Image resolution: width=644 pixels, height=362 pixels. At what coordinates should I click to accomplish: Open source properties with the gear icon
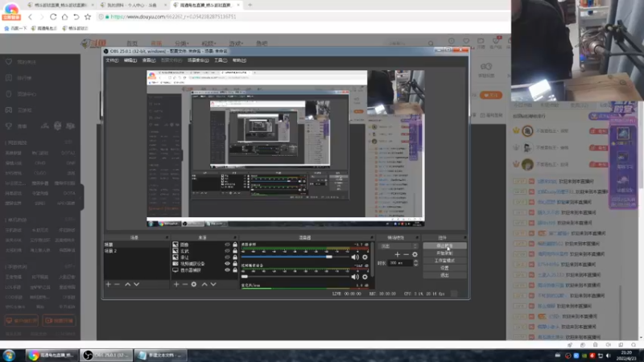tap(194, 284)
